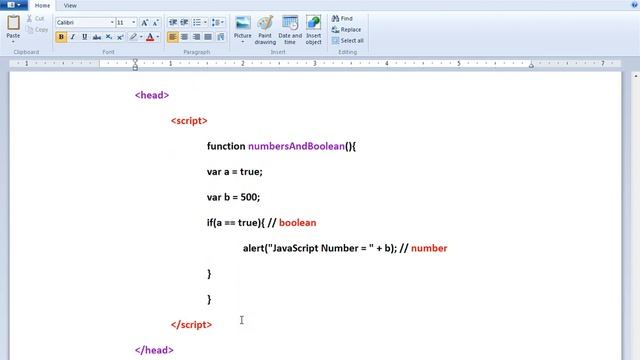Toggle Subscript formatting
640x360 pixels.
coord(109,37)
